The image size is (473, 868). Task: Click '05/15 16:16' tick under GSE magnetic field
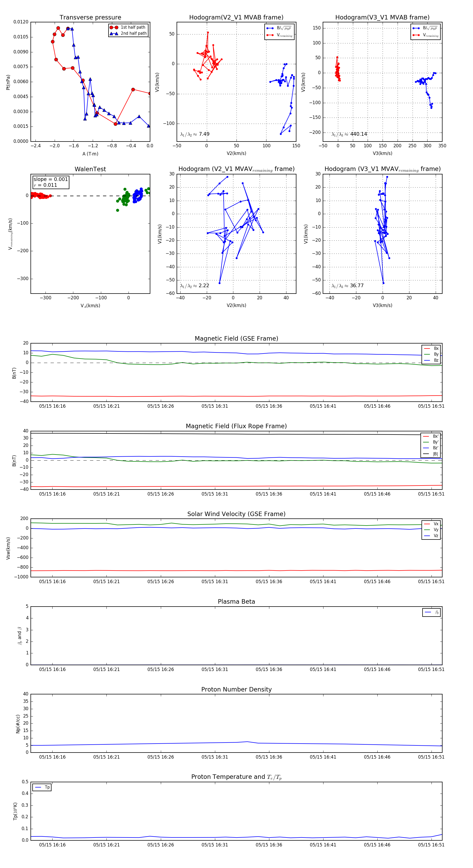52,406
